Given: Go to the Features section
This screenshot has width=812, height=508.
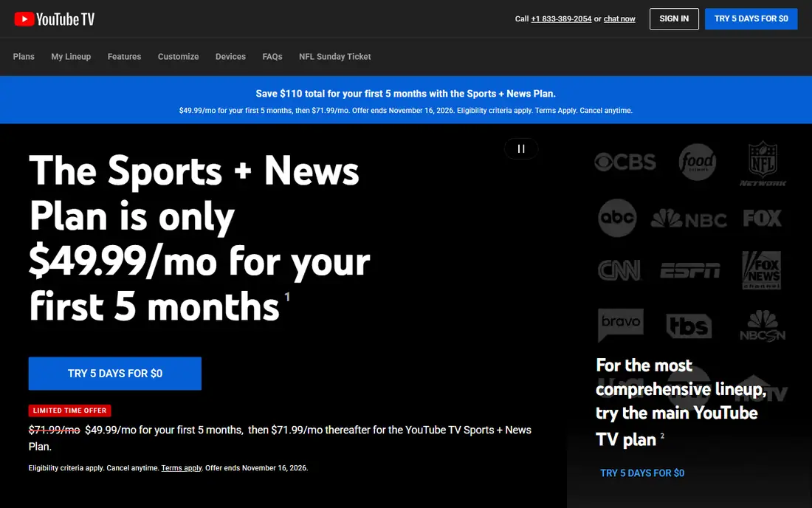Looking at the screenshot, I should 124,56.
